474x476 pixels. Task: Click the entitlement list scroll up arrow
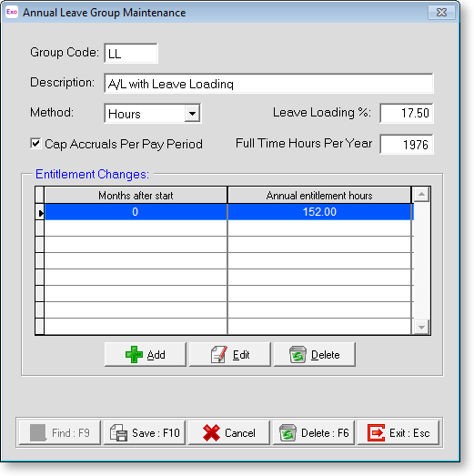click(421, 194)
